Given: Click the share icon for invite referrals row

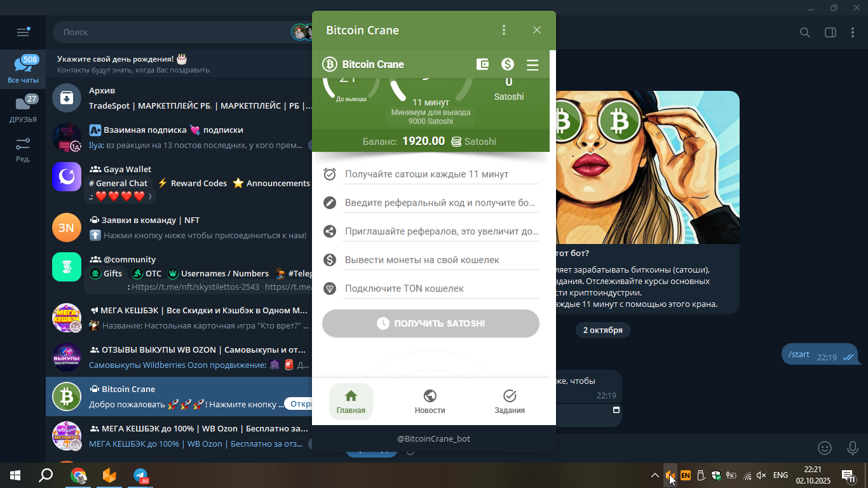Looking at the screenshot, I should pos(330,231).
